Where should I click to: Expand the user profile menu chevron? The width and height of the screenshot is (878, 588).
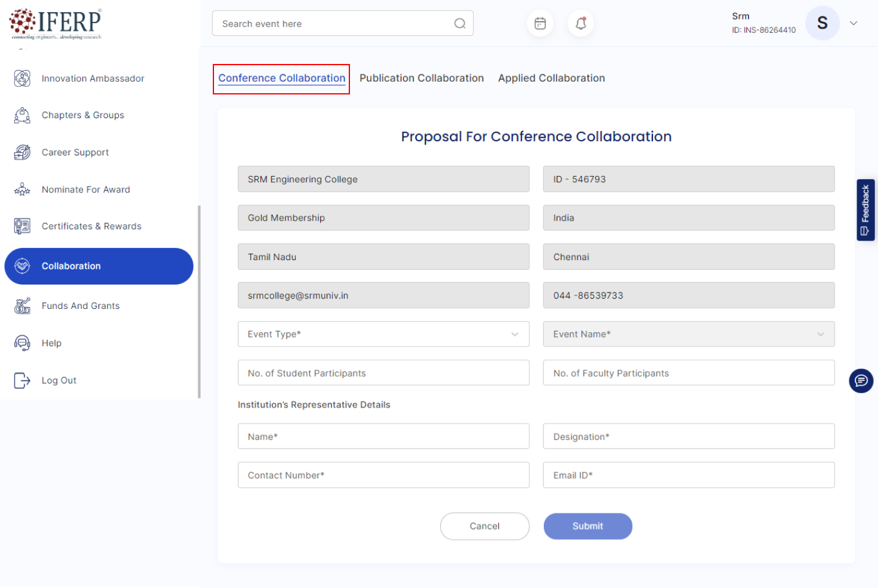tap(854, 24)
